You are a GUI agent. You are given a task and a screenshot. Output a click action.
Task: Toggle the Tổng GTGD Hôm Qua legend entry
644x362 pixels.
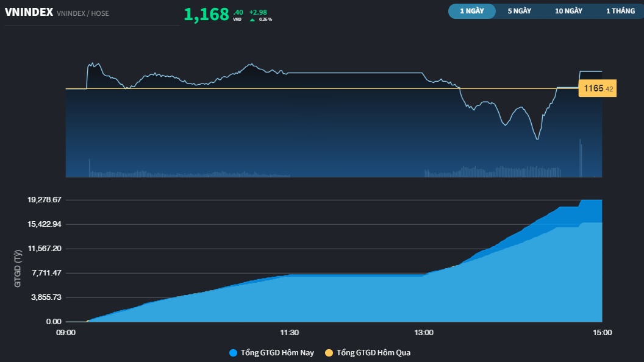(374, 353)
